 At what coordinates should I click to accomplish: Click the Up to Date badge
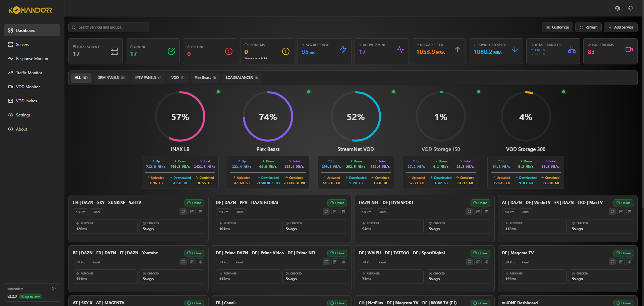coord(30,297)
